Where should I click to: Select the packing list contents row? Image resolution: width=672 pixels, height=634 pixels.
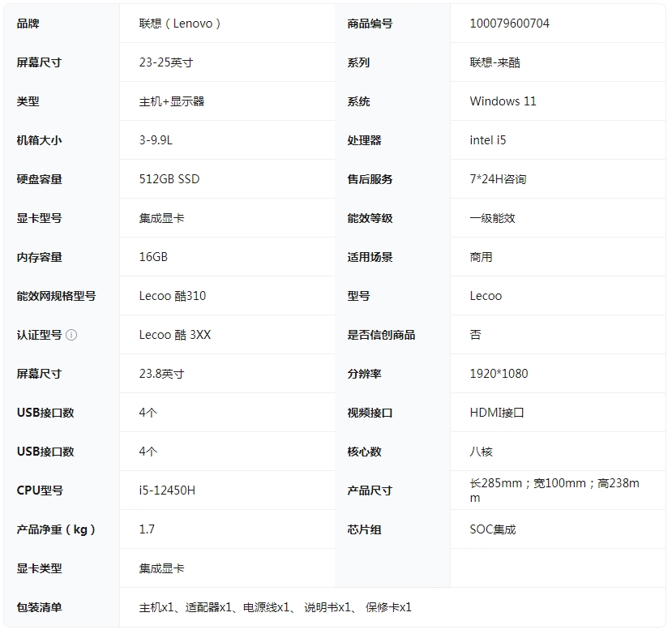276,607
